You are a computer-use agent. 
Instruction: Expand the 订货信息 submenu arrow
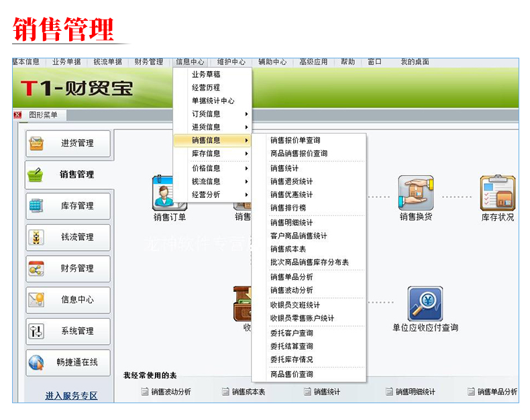[x=246, y=114]
